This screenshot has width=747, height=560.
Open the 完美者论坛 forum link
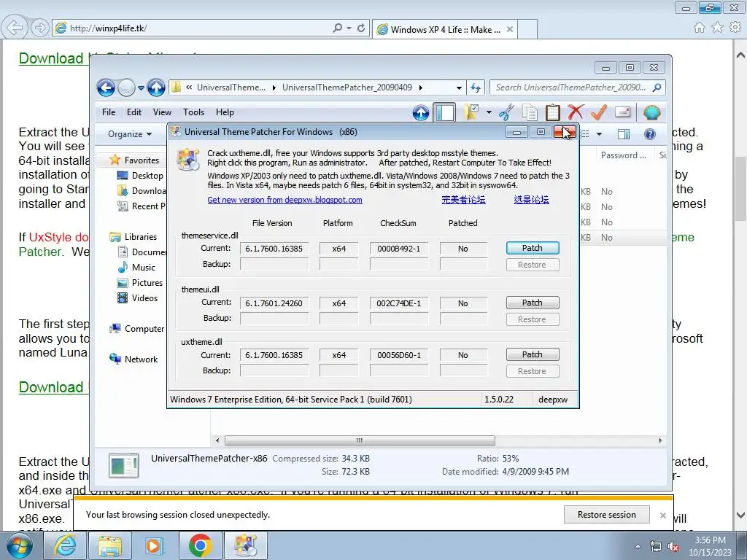(463, 200)
